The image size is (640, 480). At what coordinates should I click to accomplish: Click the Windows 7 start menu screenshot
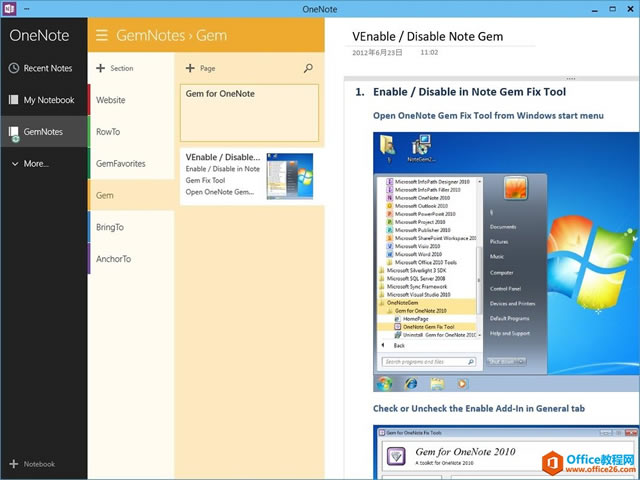pyautogui.click(x=506, y=262)
